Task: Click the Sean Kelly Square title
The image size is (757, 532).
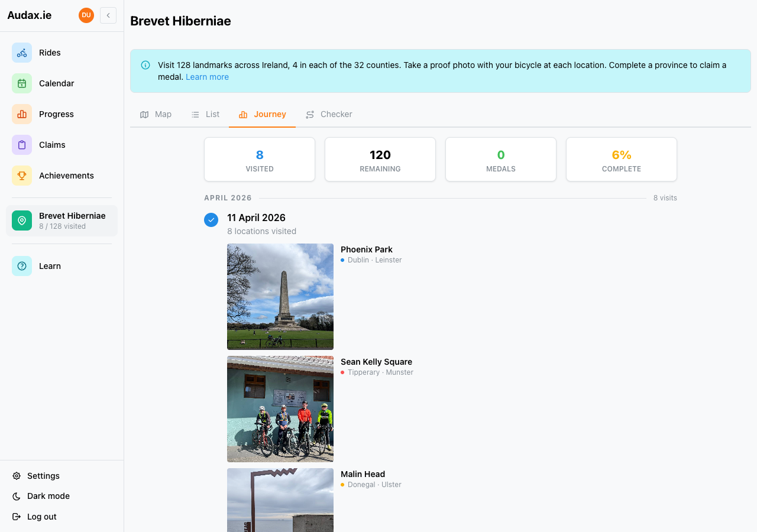Action: [376, 362]
